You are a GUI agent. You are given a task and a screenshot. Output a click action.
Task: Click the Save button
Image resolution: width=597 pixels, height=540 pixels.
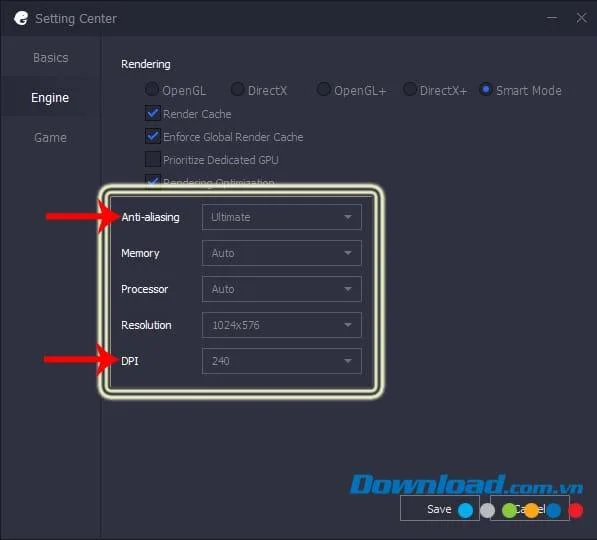tap(439, 508)
